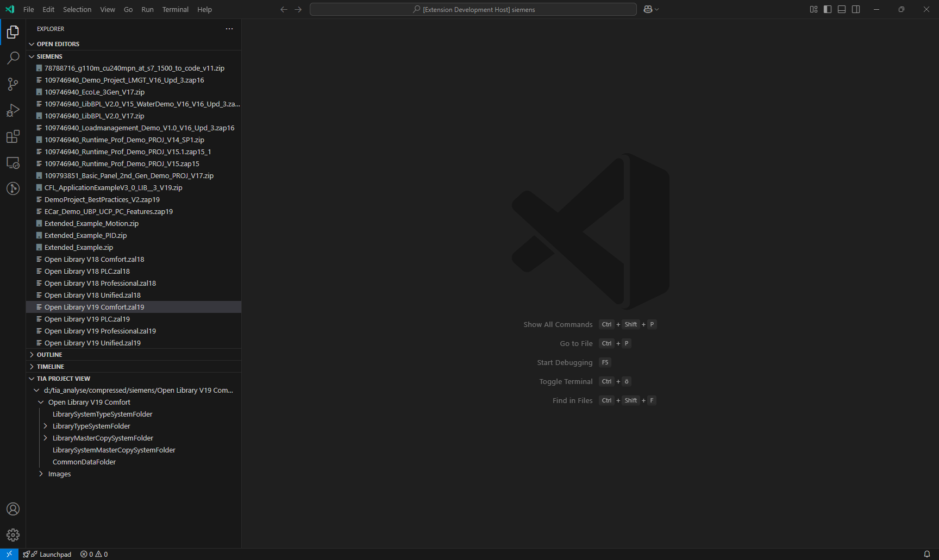Open the File menu
Viewport: 939px width, 560px height.
29,9
